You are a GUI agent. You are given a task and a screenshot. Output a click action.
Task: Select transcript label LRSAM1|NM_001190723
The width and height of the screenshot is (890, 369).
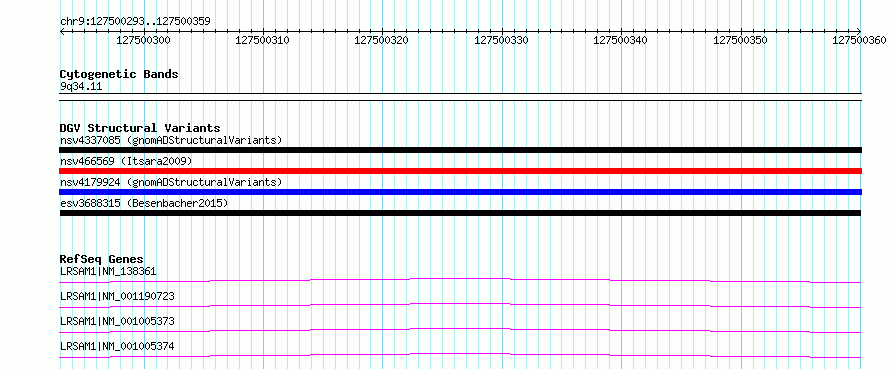point(117,296)
